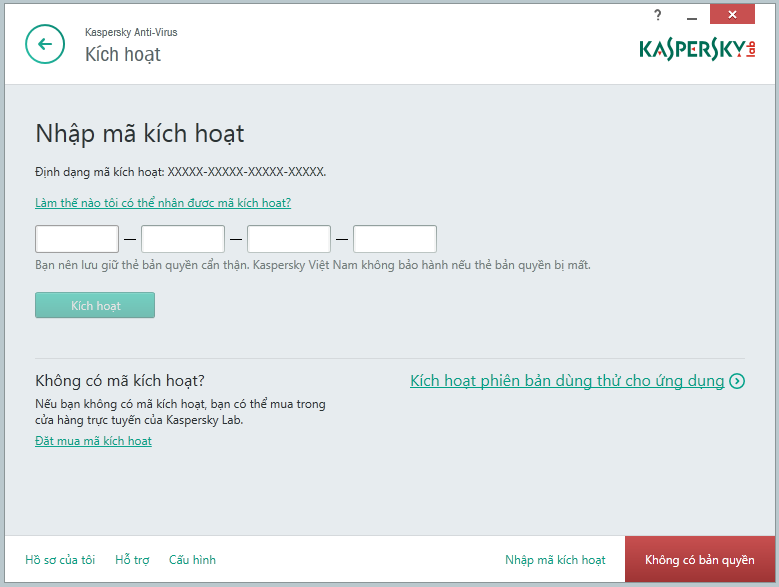Click the note 'Bạn nên lưu giữ thẻ bản quyền cẩn thận'
Image resolution: width=779 pixels, height=587 pixels.
pos(142,265)
